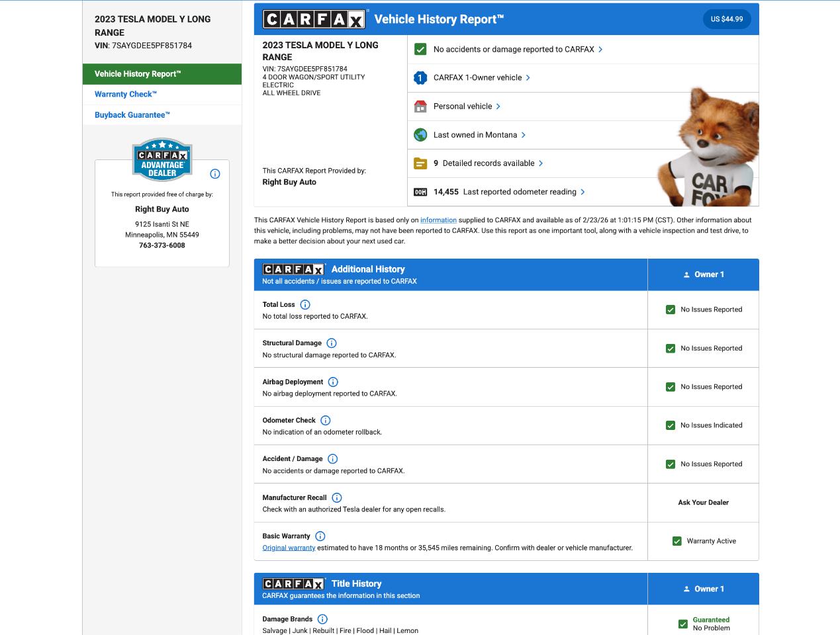Click info icon beside Structural Damage

click(332, 343)
